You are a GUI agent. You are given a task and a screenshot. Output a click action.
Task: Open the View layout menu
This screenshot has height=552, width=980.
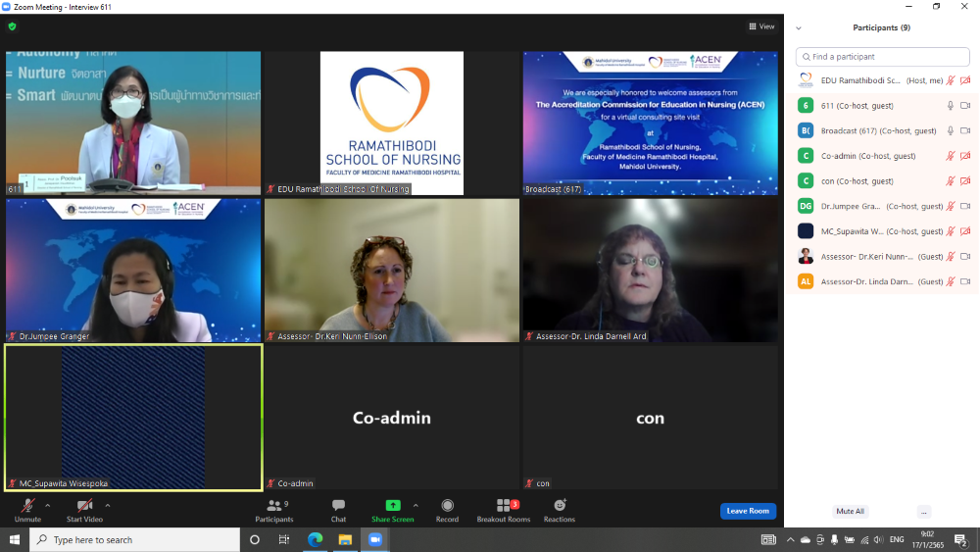click(761, 26)
